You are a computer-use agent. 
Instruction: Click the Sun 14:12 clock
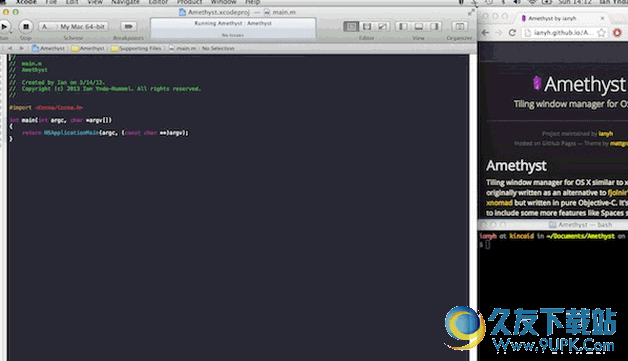coord(574,2)
